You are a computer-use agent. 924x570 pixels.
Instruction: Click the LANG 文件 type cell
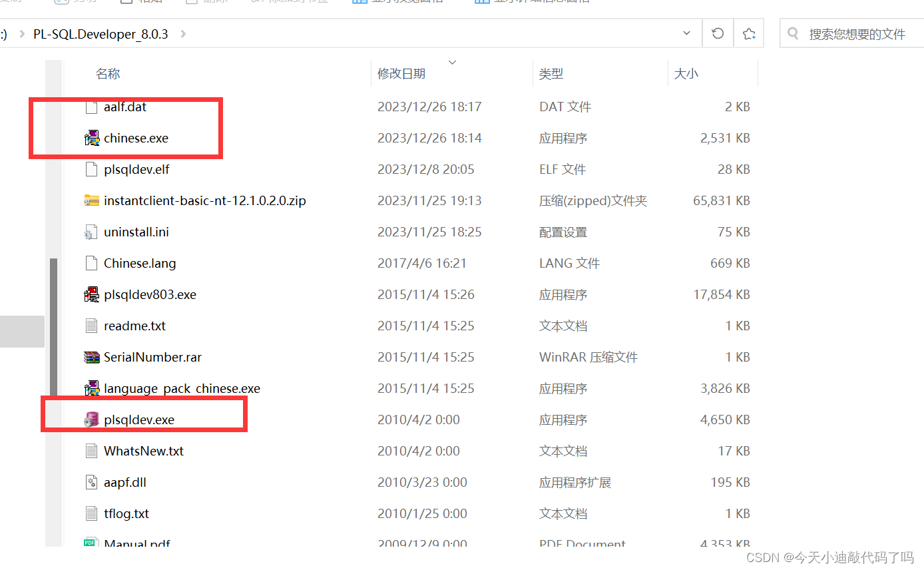[569, 263]
